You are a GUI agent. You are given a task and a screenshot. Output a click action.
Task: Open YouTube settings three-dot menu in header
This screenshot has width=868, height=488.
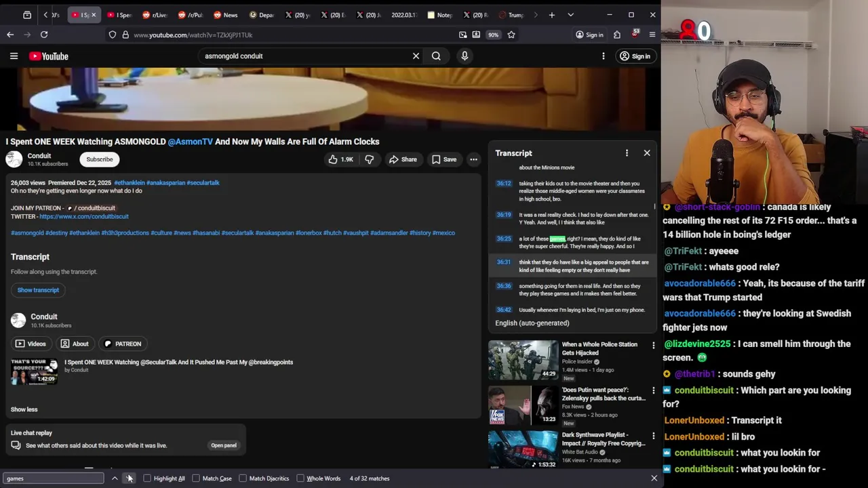(603, 56)
